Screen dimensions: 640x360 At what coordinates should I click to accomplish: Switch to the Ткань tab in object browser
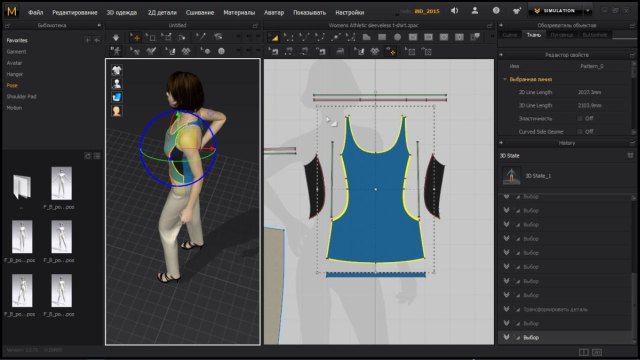(533, 35)
